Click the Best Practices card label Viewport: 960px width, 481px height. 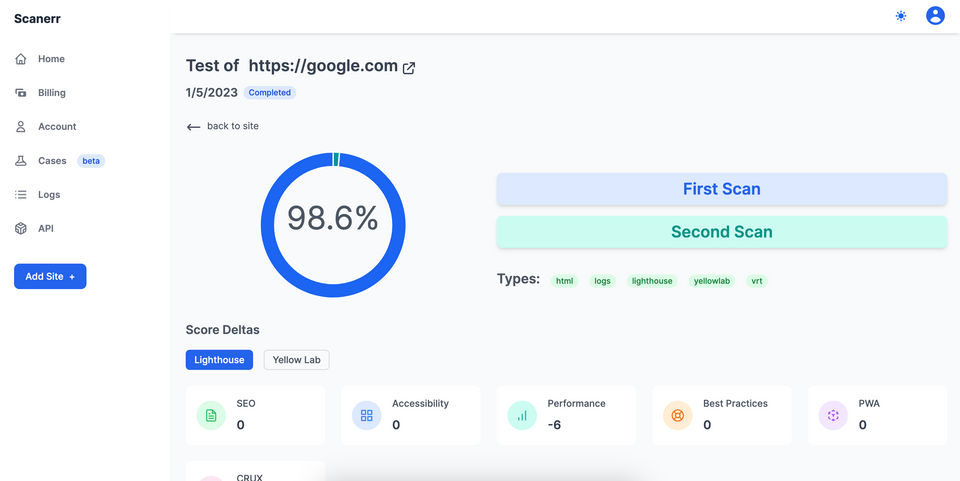(x=735, y=403)
